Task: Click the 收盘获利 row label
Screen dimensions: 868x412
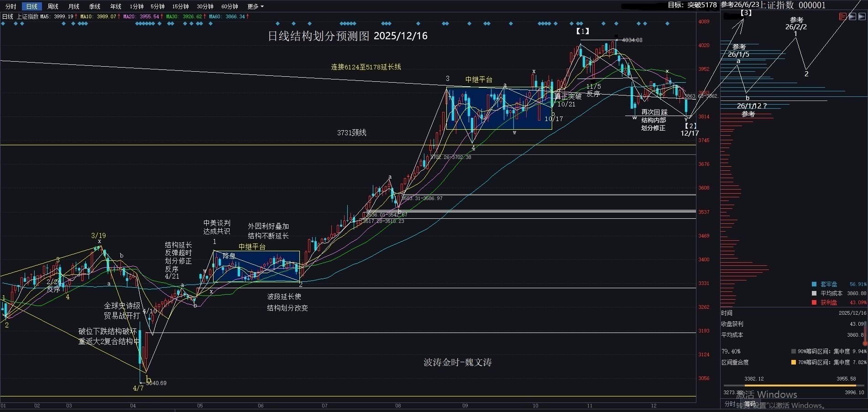Action: (x=732, y=324)
